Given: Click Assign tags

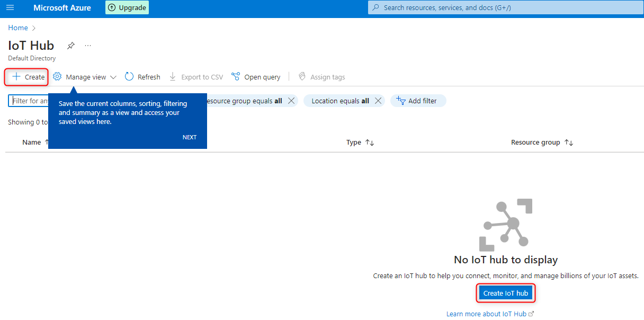Looking at the screenshot, I should [321, 77].
